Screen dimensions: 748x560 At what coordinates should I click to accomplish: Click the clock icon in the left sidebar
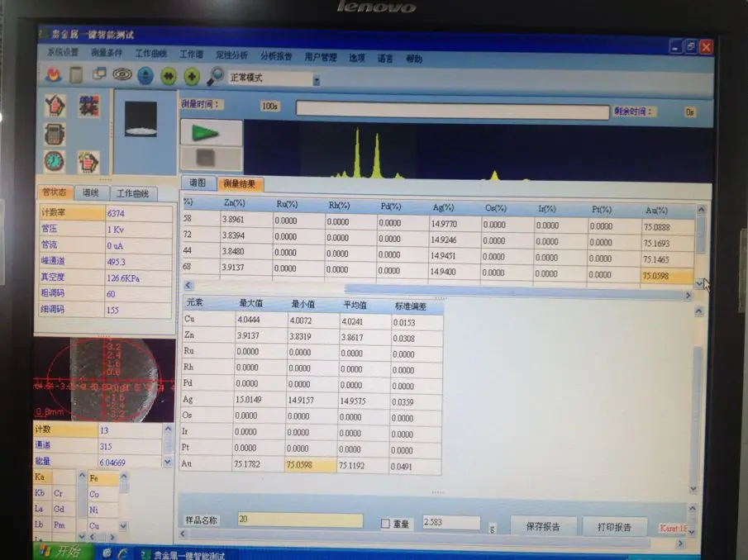click(53, 159)
